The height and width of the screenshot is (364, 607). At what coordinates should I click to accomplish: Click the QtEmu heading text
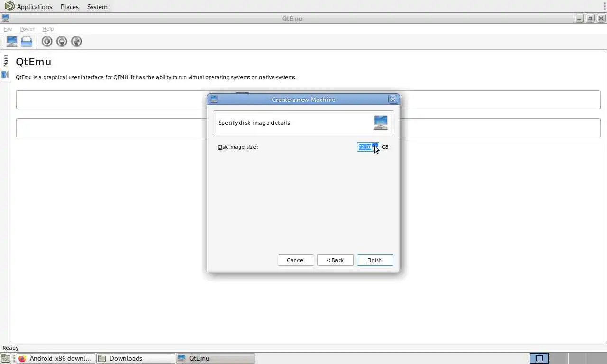[x=33, y=62]
